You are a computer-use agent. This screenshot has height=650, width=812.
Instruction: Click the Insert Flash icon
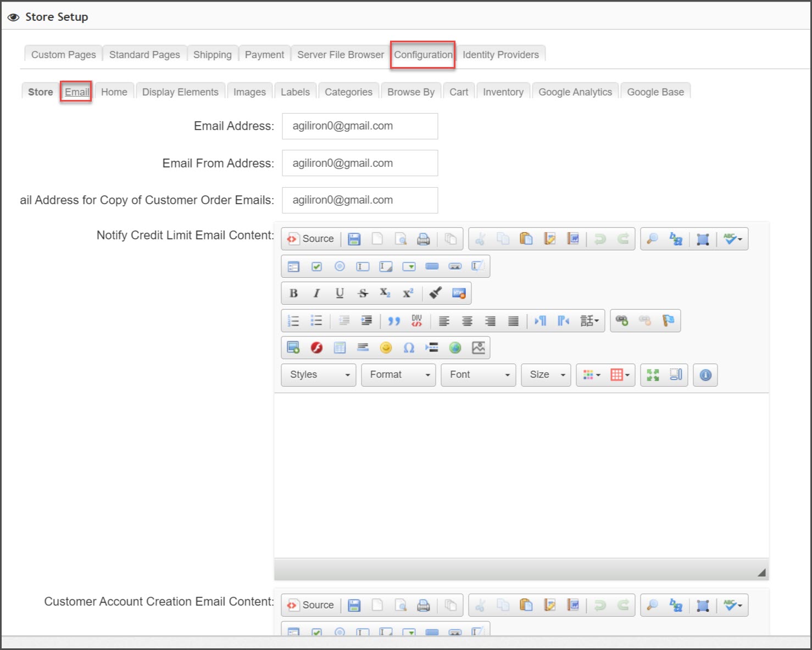(x=316, y=348)
